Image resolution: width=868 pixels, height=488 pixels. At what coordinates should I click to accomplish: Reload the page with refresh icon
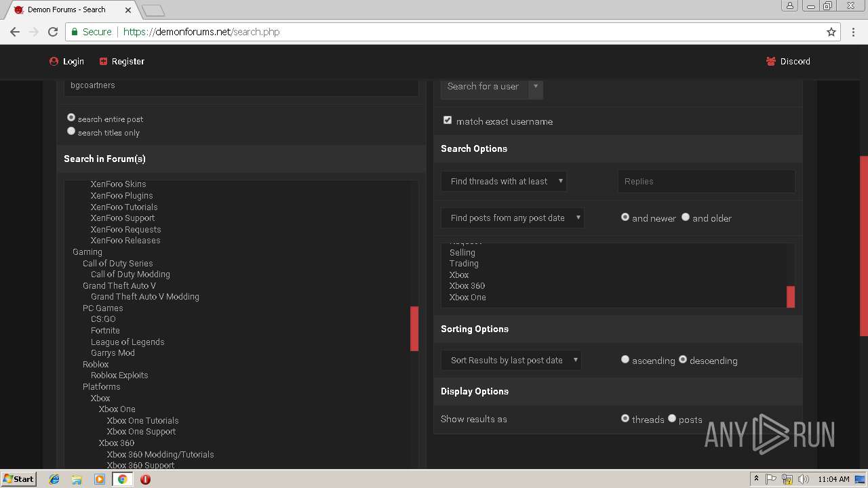53,32
